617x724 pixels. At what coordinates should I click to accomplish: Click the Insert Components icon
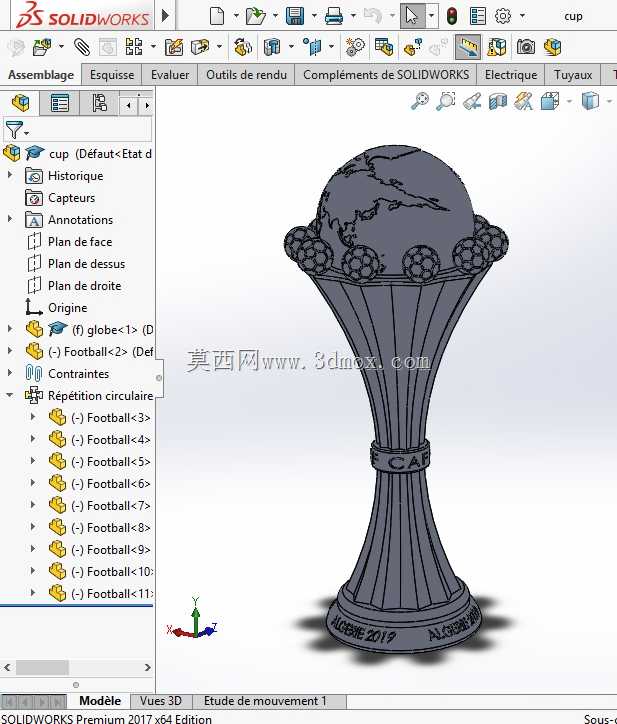click(x=42, y=47)
